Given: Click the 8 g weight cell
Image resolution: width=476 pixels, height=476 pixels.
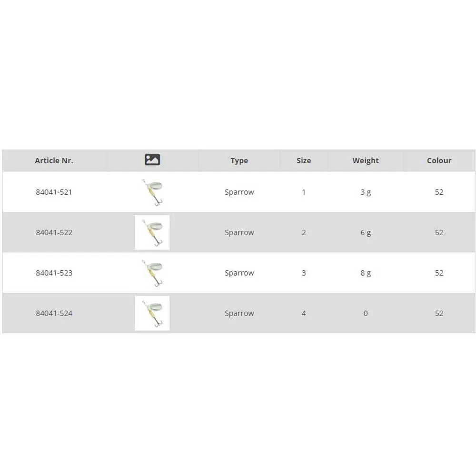Looking at the screenshot, I should 366,273.
